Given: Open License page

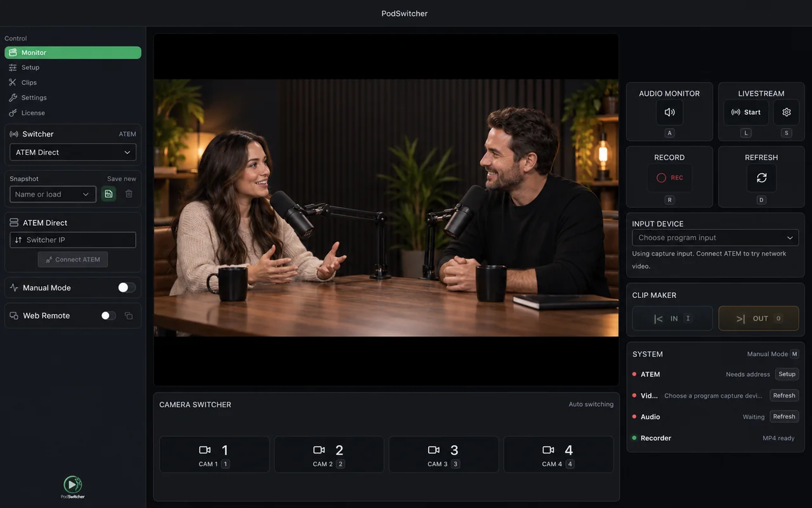Looking at the screenshot, I should [x=73, y=113].
